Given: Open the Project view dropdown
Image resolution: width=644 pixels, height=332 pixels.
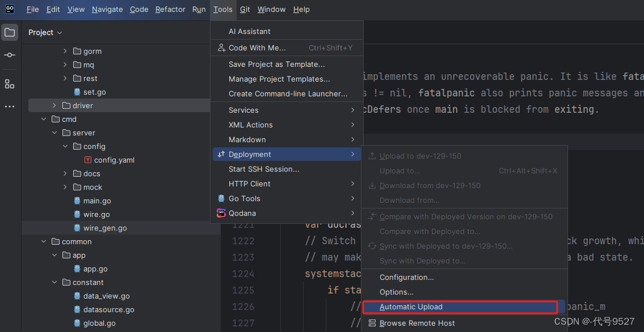Looking at the screenshot, I should [45, 32].
